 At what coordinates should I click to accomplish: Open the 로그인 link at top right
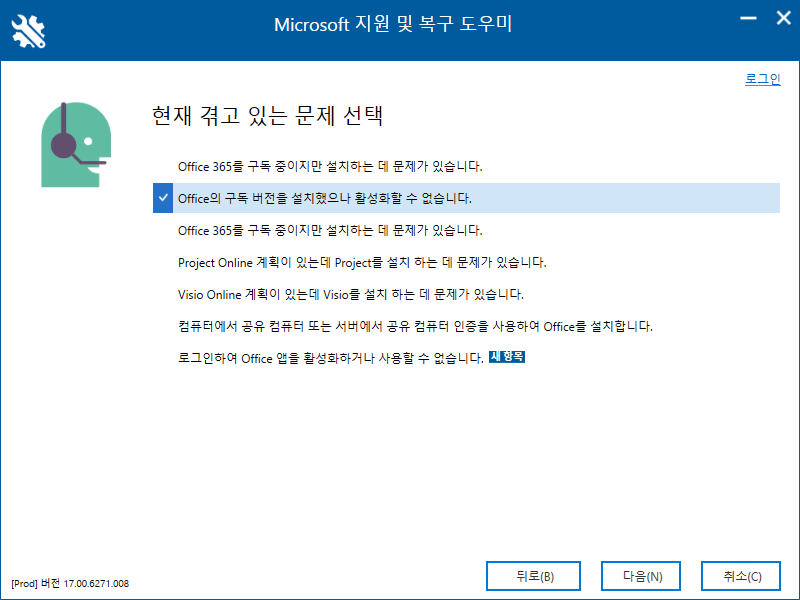coord(763,78)
